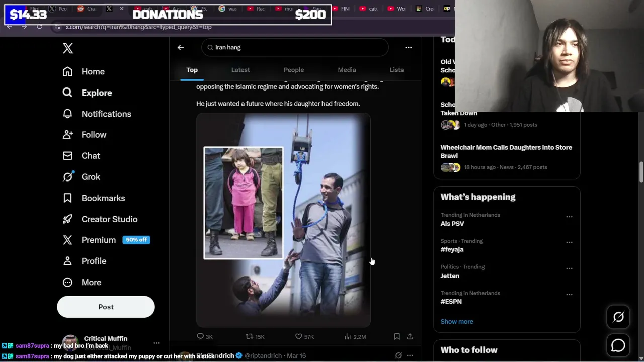Open #feyaja trending topic
Screen dimensions: 644x362
(x=452, y=249)
